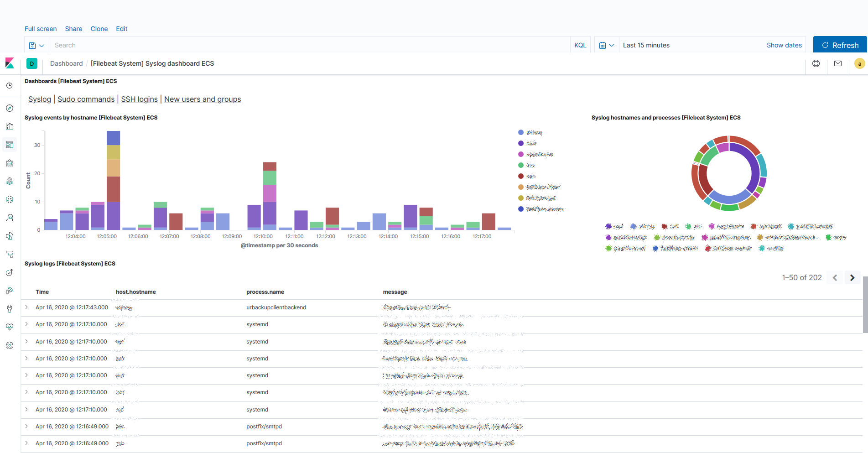Open Machine Learning from the side navigation
The height and width of the screenshot is (453, 868).
pyautogui.click(x=10, y=199)
